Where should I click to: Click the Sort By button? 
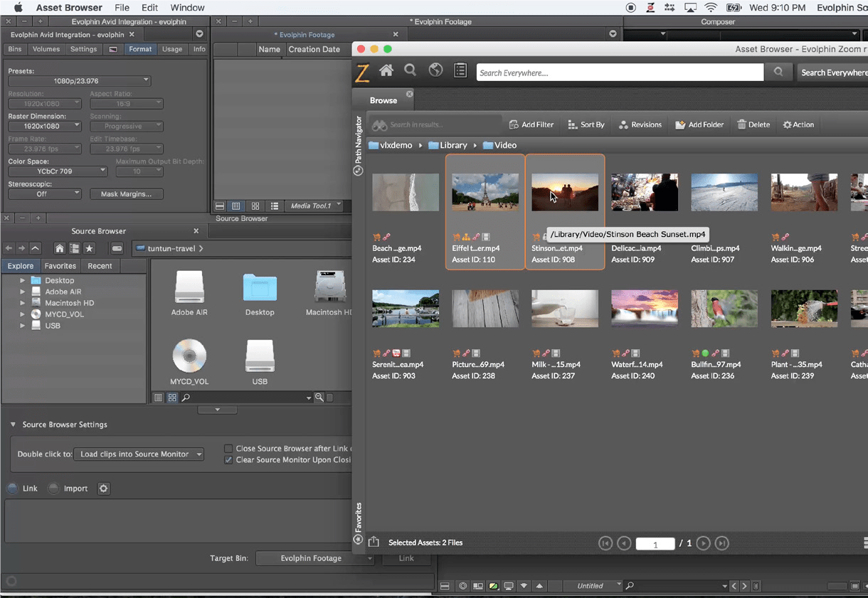[x=586, y=124]
